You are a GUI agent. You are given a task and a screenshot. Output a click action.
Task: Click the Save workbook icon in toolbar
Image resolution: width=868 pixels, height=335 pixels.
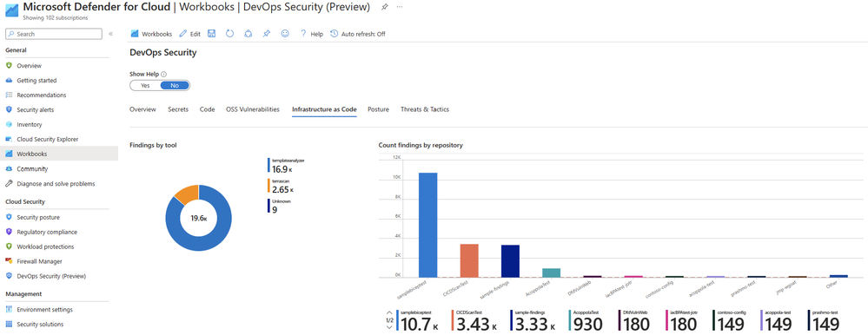tap(211, 34)
